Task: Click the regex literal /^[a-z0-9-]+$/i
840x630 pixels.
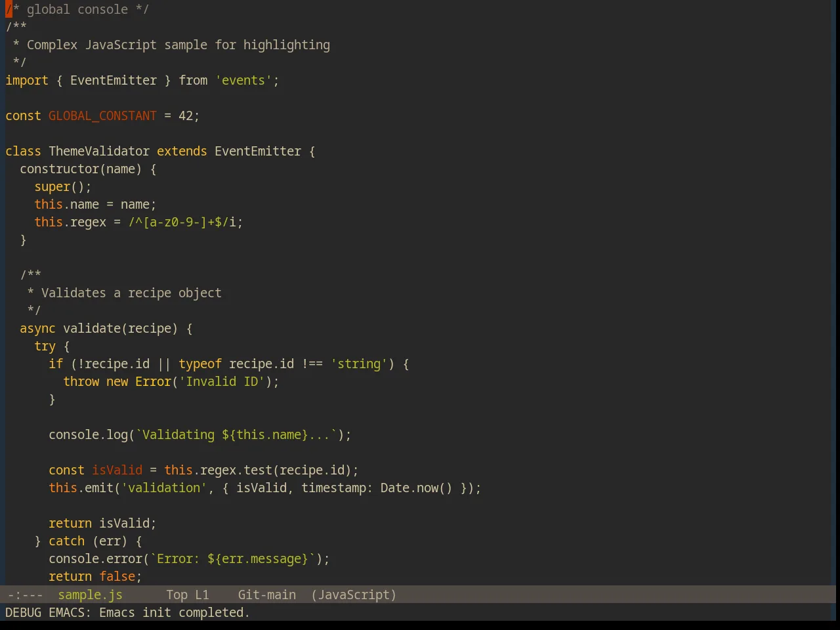Action: click(182, 222)
